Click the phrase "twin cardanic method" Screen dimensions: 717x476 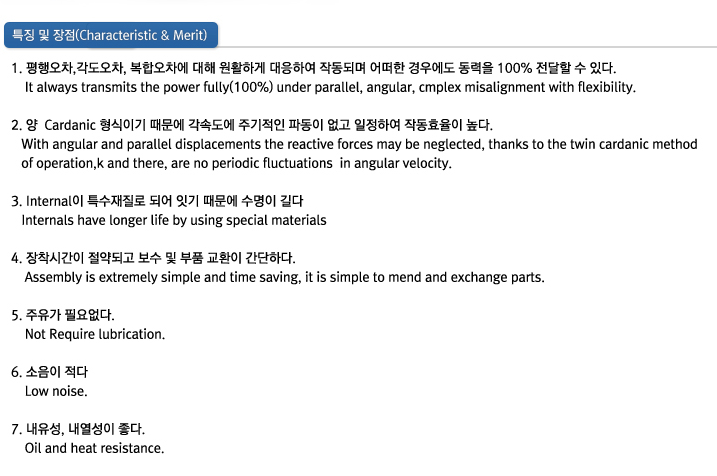pos(634,144)
